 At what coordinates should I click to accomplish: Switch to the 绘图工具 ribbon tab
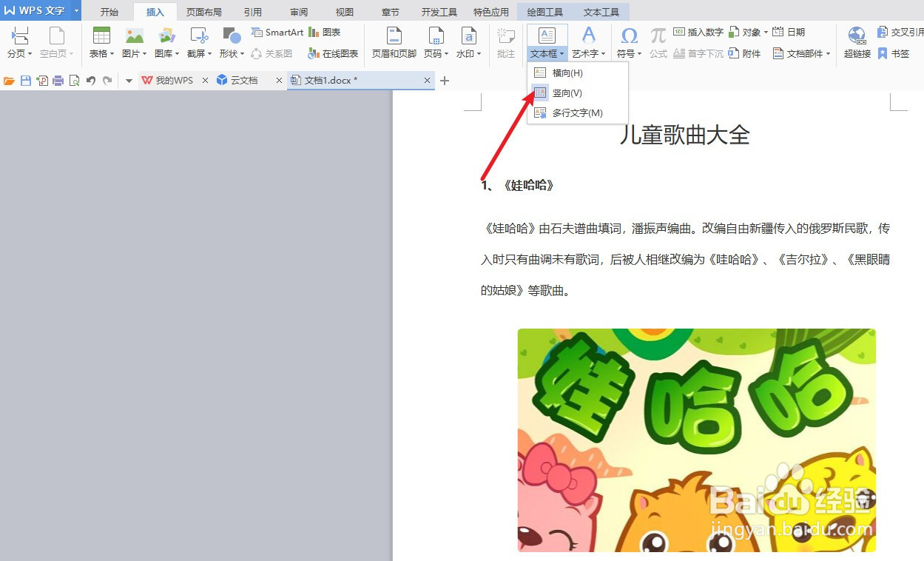pos(545,13)
